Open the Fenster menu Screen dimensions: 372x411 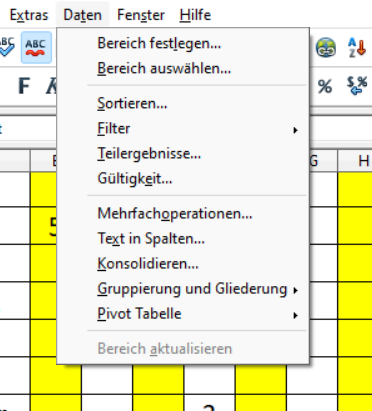coord(141,15)
